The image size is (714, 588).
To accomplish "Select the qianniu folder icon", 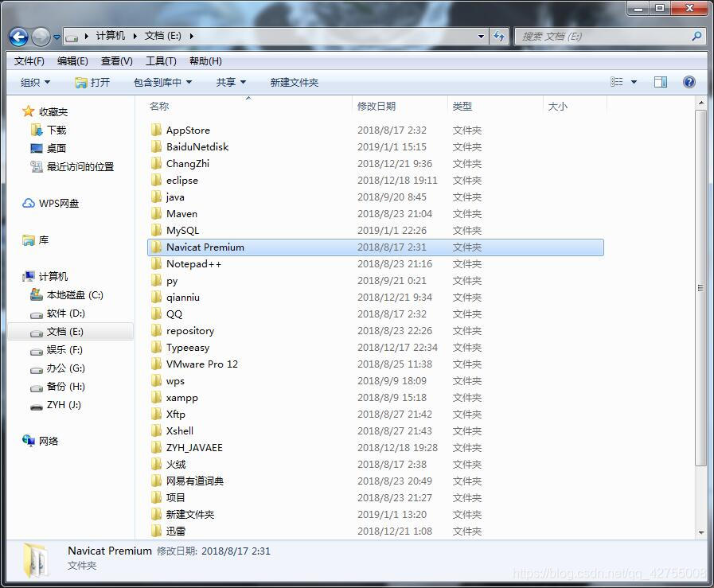I will point(156,298).
